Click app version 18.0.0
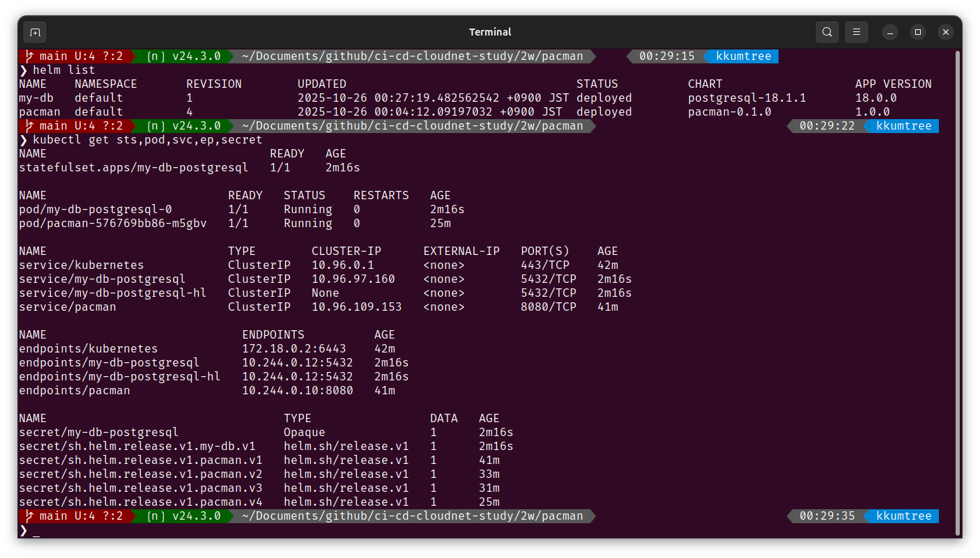 pyautogui.click(x=876, y=98)
